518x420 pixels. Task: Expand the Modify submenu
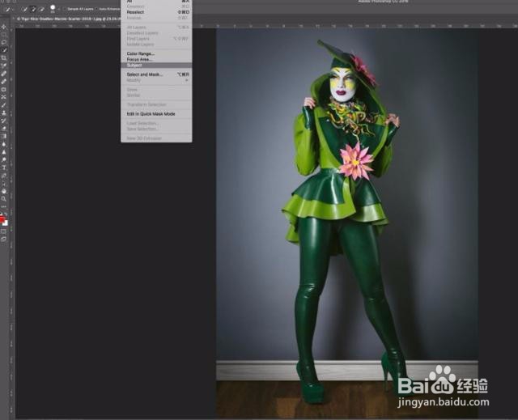point(156,80)
